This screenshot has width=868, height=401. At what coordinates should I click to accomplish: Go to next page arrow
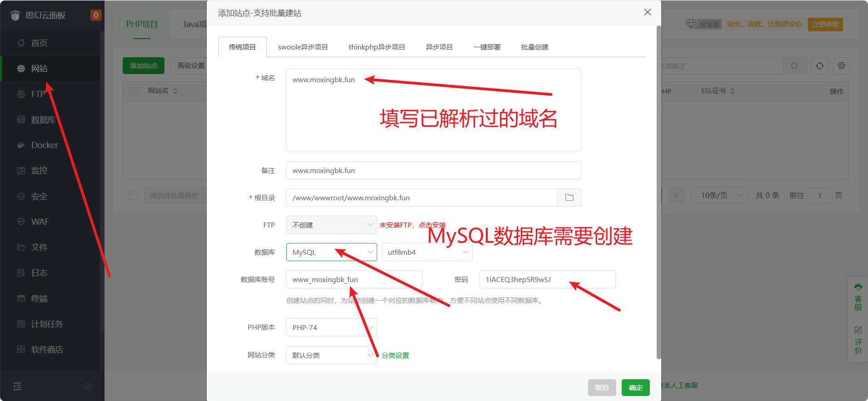(x=676, y=195)
